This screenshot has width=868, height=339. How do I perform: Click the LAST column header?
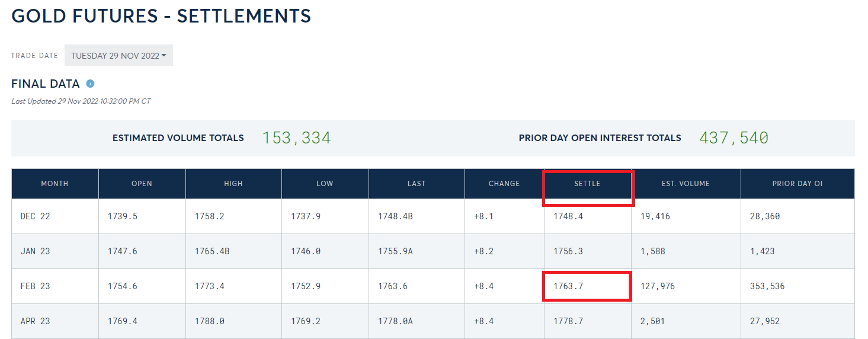417,184
